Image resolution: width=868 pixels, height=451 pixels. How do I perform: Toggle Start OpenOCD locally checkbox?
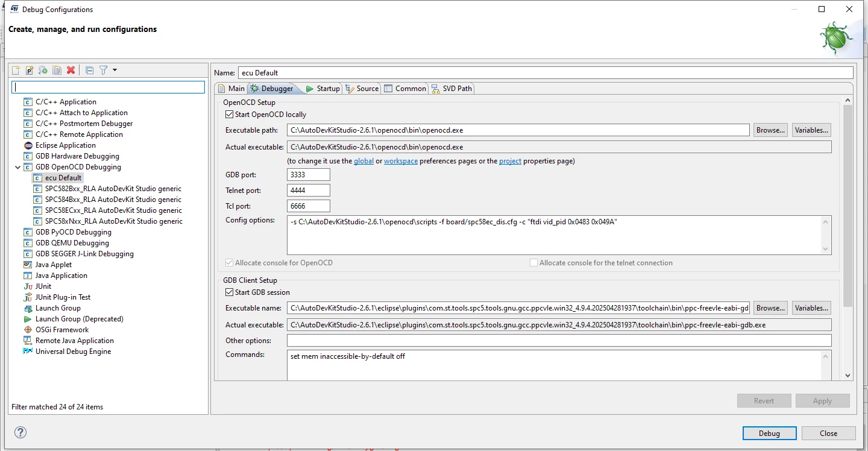pos(229,115)
